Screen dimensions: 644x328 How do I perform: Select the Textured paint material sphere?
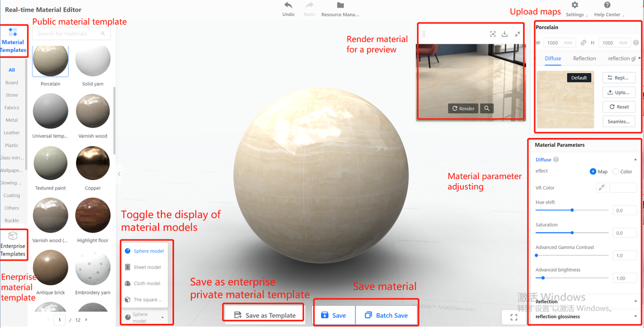(x=50, y=163)
